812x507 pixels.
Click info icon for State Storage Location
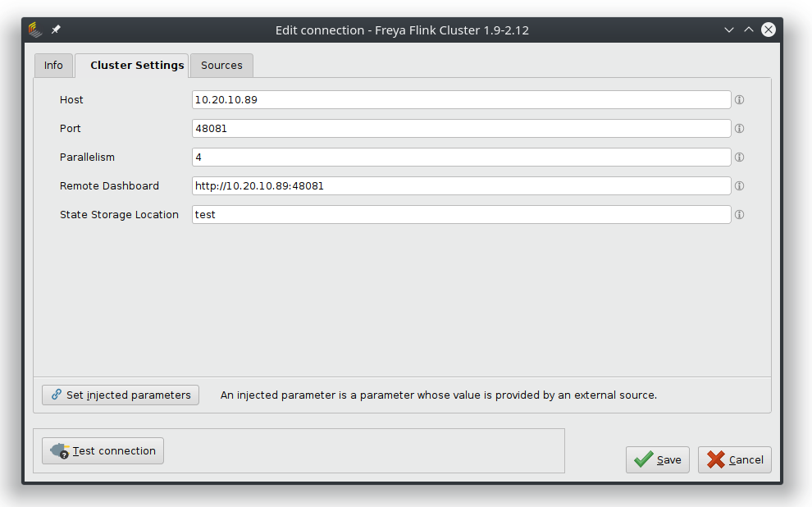coord(739,215)
